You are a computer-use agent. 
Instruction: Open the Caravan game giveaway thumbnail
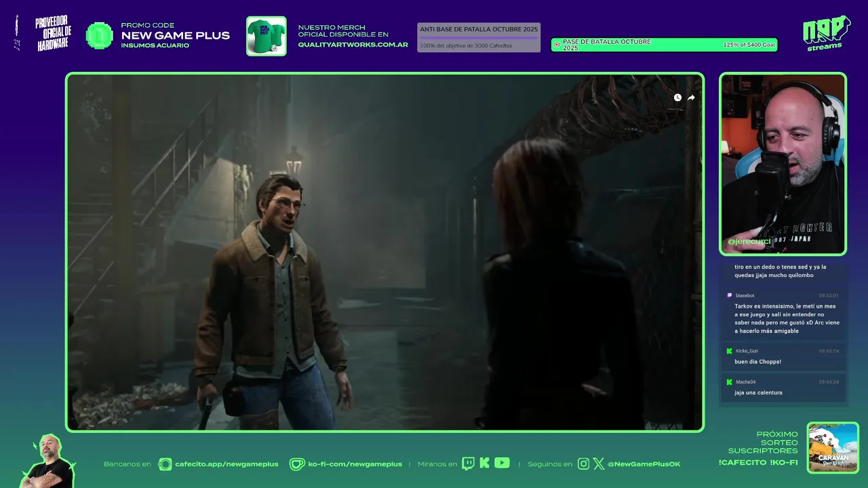click(833, 447)
